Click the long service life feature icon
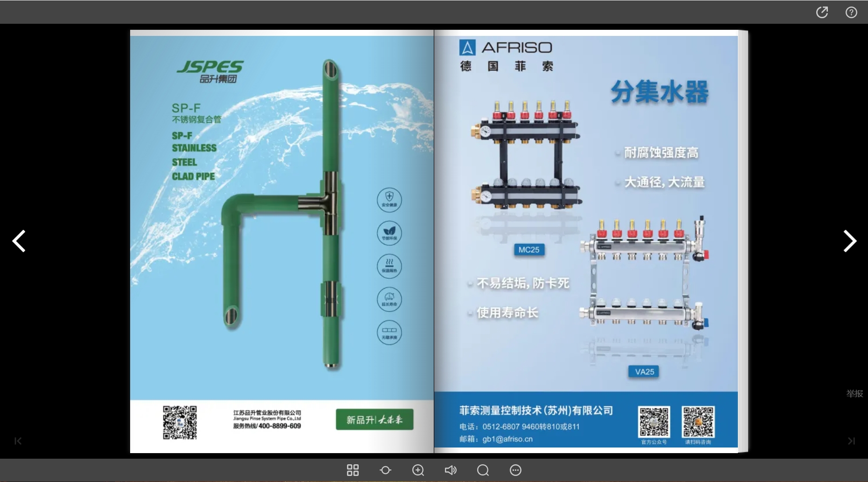This screenshot has height=482, width=868. (x=389, y=299)
